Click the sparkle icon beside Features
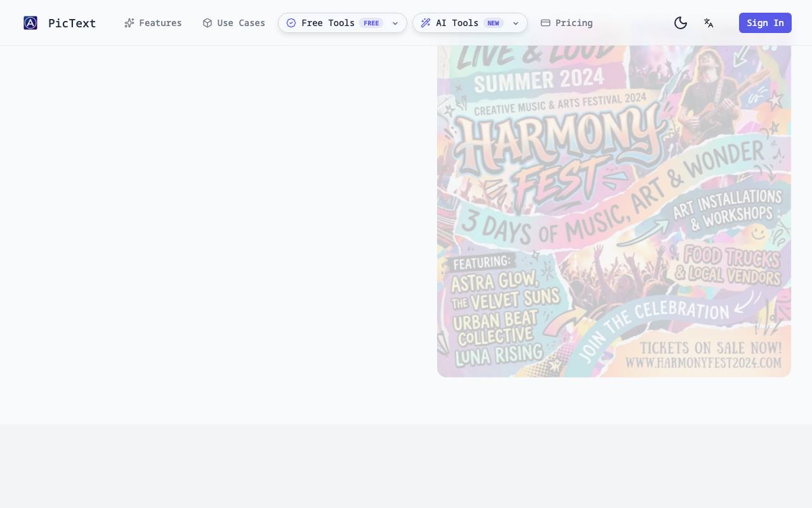812x508 pixels. (129, 23)
